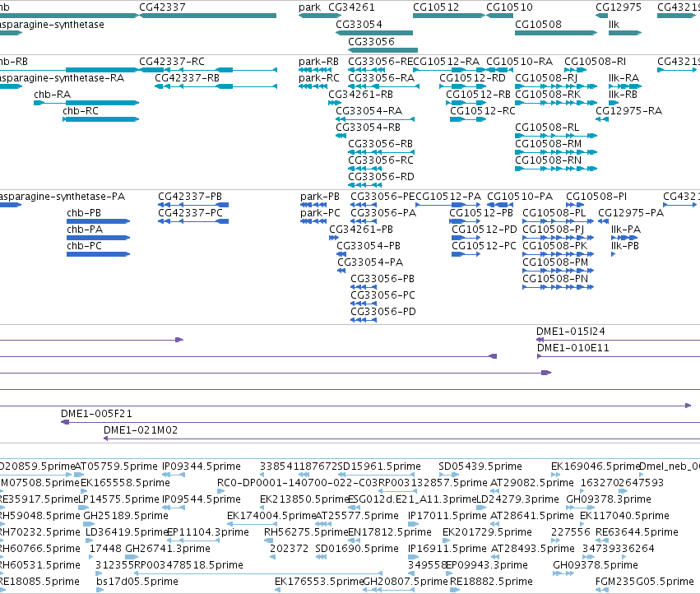Click the asparagine-synthetase-PA protein label
Screen dimensions: 700x594
(62, 197)
